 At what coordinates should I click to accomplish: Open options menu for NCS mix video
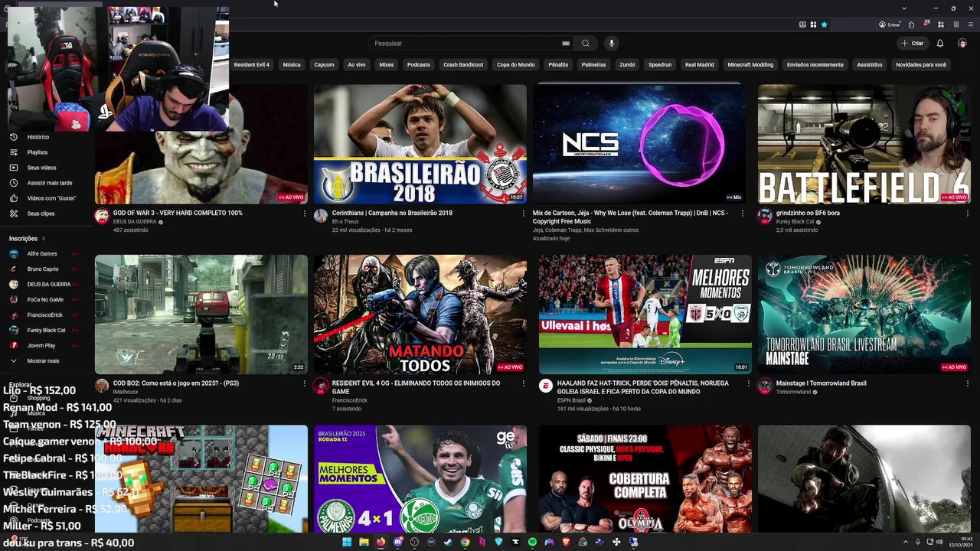point(742,214)
